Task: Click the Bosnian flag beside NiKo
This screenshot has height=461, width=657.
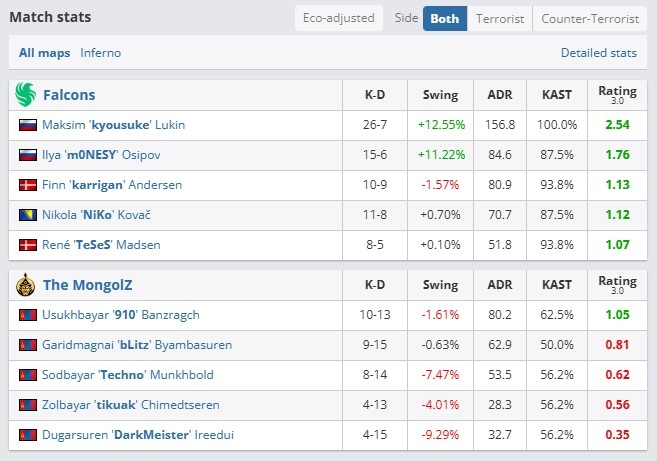Action: [x=28, y=215]
